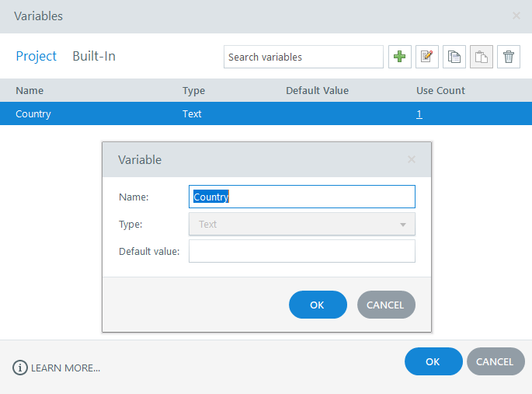Click the Search variables box

[x=303, y=57]
